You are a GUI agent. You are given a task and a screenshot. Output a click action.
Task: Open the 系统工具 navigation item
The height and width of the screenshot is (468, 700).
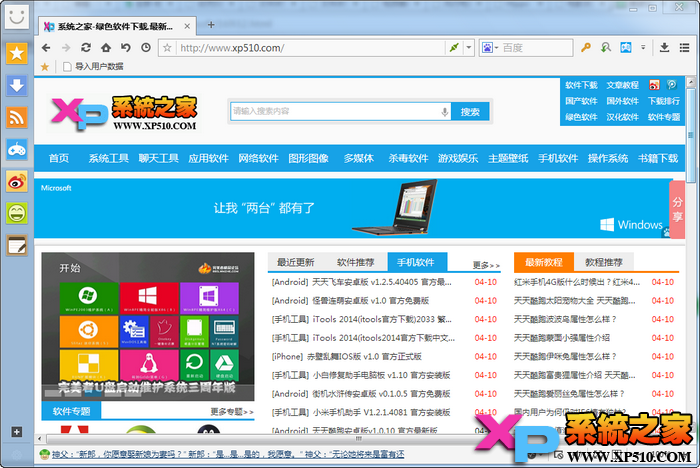(x=108, y=158)
